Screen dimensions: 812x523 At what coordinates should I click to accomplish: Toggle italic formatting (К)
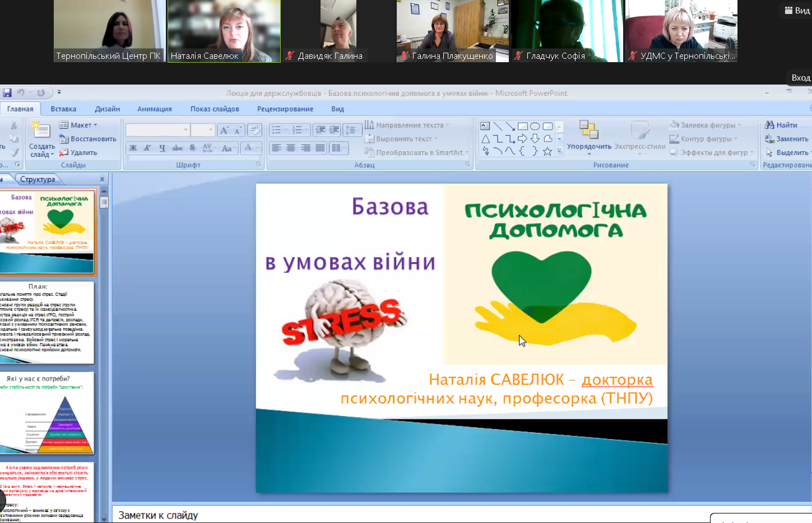point(147,148)
